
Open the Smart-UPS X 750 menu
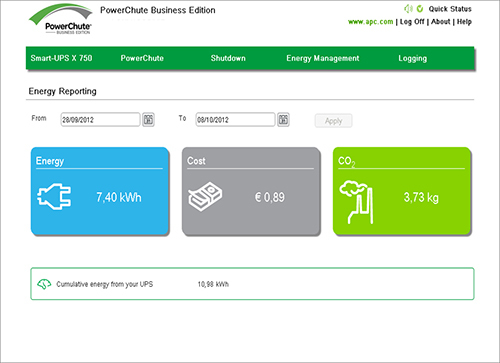click(61, 58)
